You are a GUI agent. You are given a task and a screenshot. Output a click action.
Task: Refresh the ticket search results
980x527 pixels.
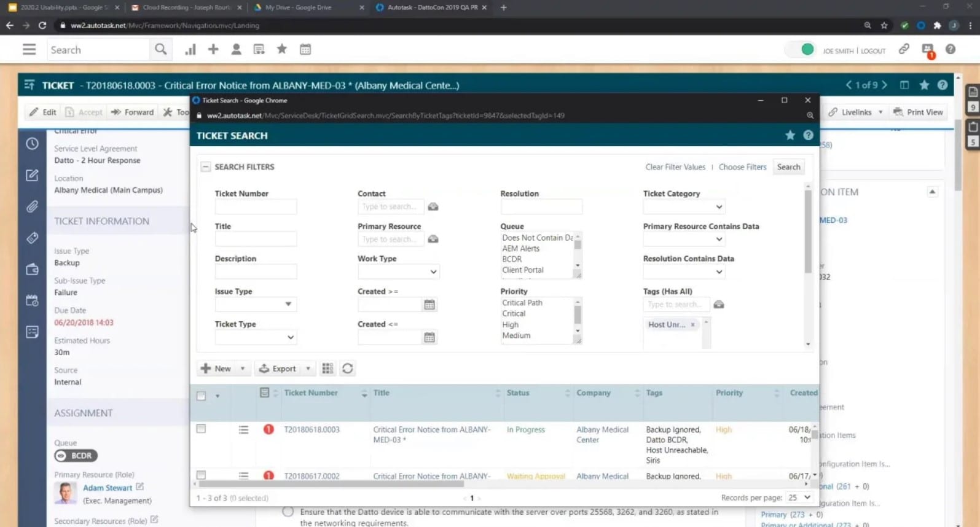tap(348, 369)
